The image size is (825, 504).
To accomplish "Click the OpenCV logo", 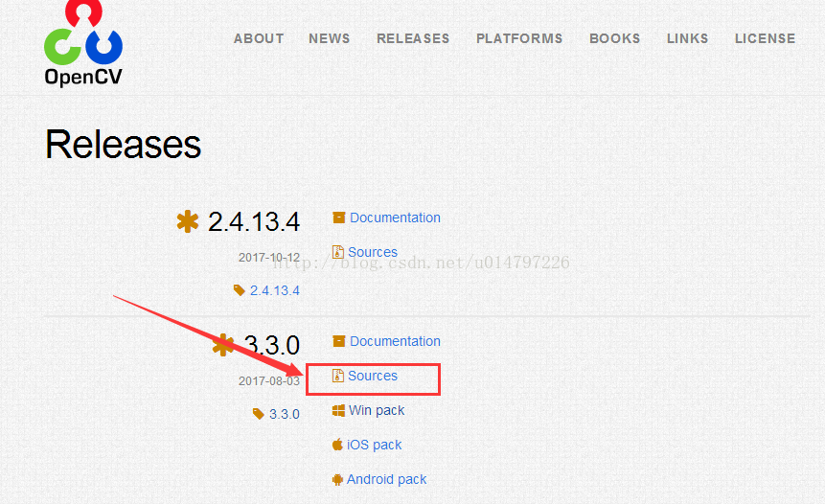I will (83, 43).
